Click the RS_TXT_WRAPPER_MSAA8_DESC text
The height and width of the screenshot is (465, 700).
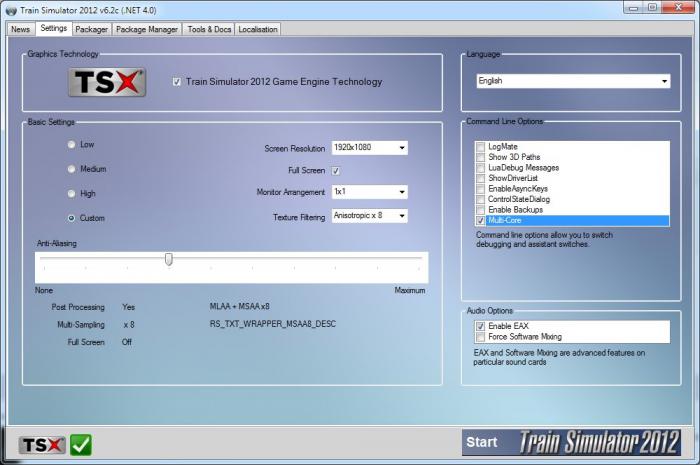(x=273, y=324)
